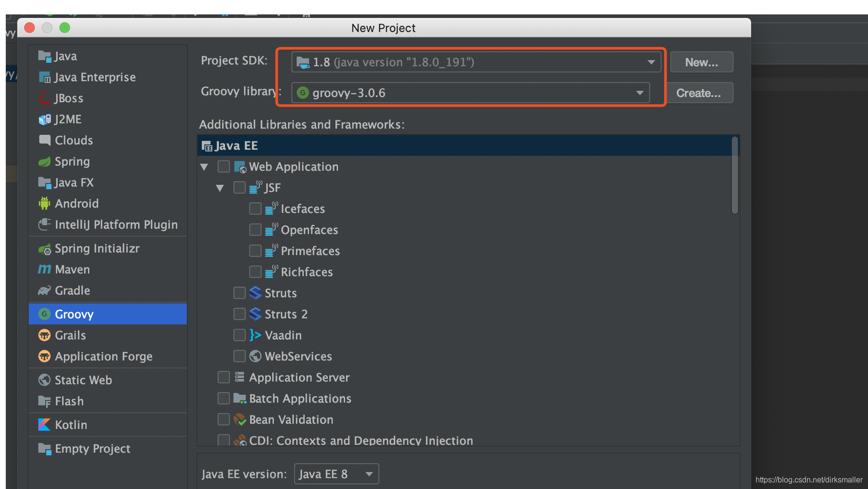
Task: Enable the Batch Applications checkbox
Action: point(223,399)
